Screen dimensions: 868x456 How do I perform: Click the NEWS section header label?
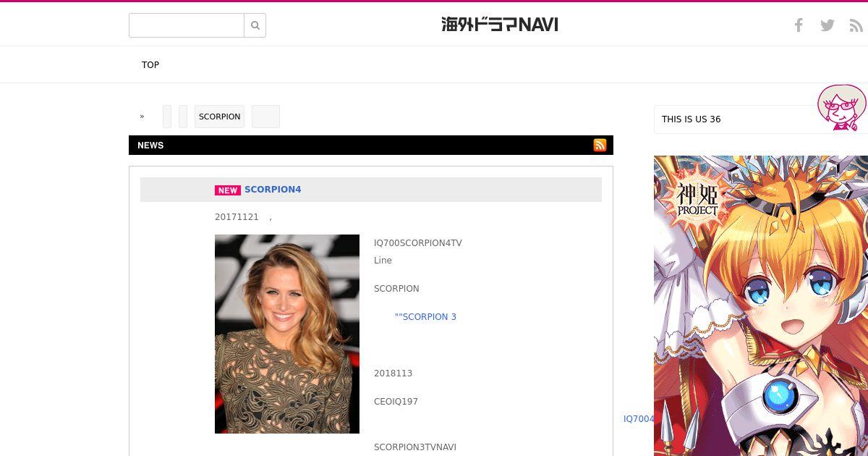coord(150,145)
